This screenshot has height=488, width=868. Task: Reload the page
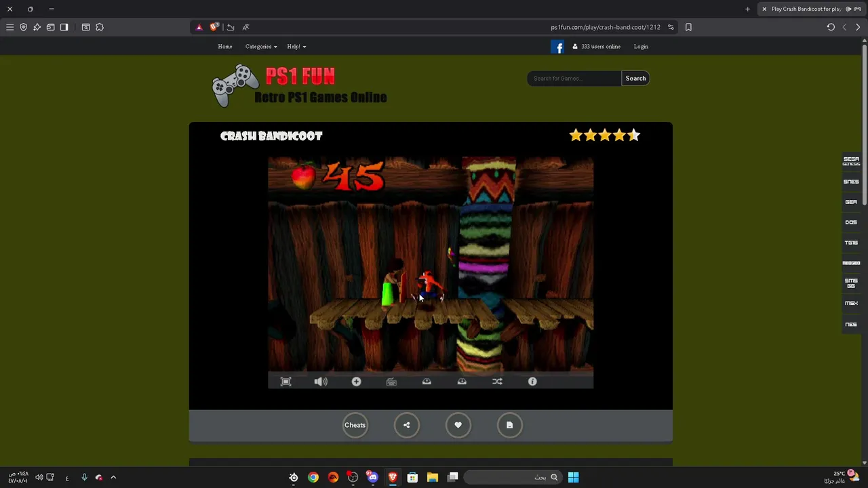831,27
